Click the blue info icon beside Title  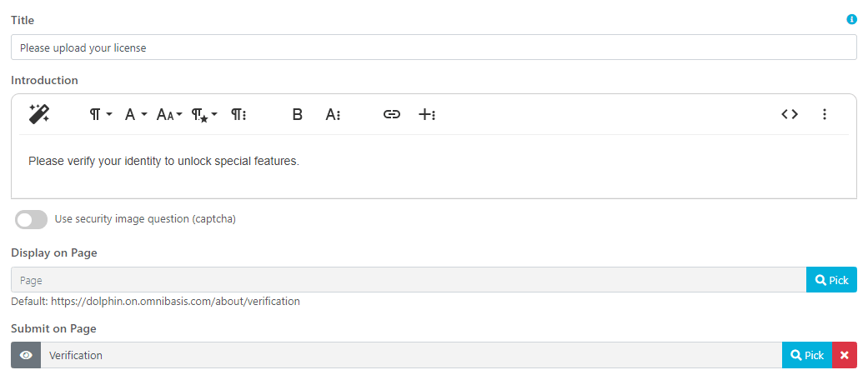(851, 19)
